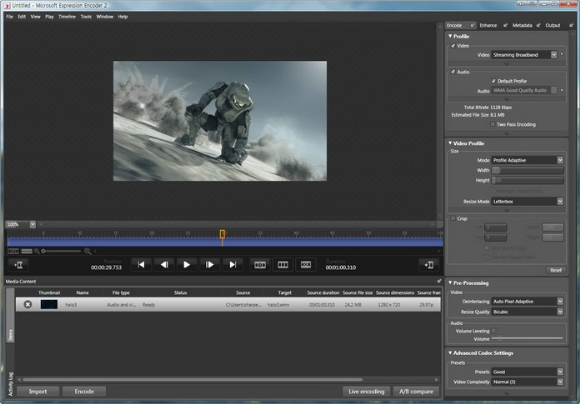580x404 pixels.
Task: Open the Edit menu
Action: point(22,17)
